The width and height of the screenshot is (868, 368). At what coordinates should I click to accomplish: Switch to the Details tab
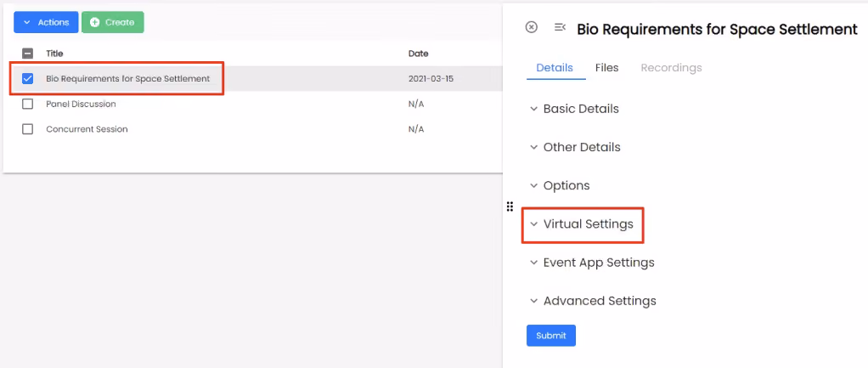pyautogui.click(x=555, y=68)
